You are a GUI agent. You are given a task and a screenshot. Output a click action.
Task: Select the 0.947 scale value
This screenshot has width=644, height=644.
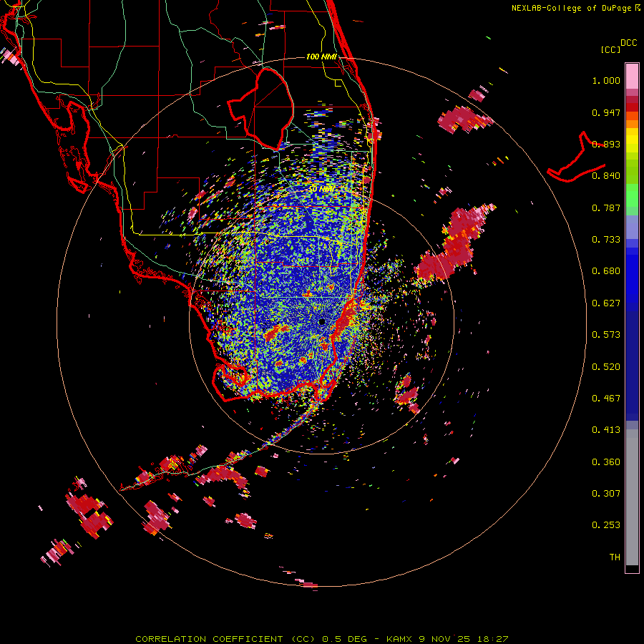click(x=606, y=112)
